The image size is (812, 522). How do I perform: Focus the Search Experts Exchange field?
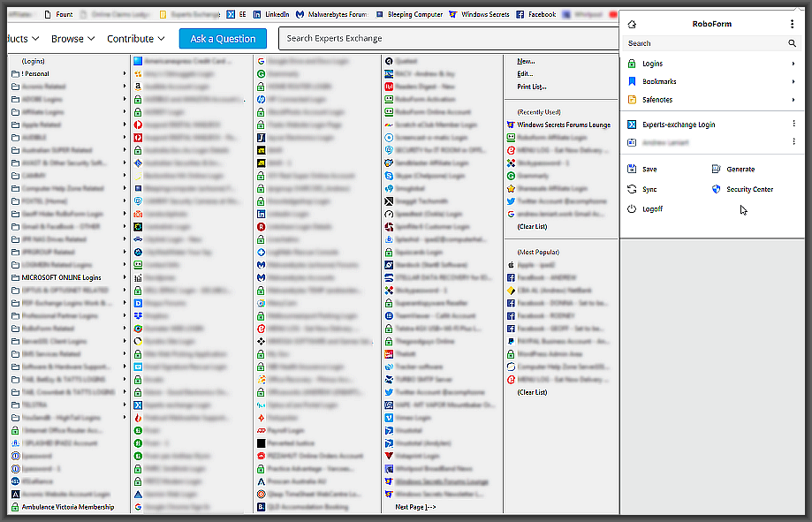448,38
